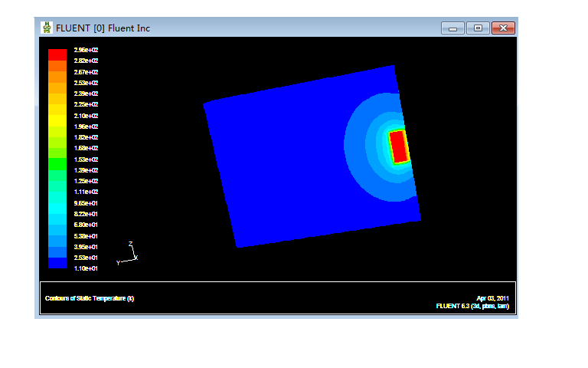588x368 pixels.
Task: Maximize the FLUENT window
Action: click(478, 28)
